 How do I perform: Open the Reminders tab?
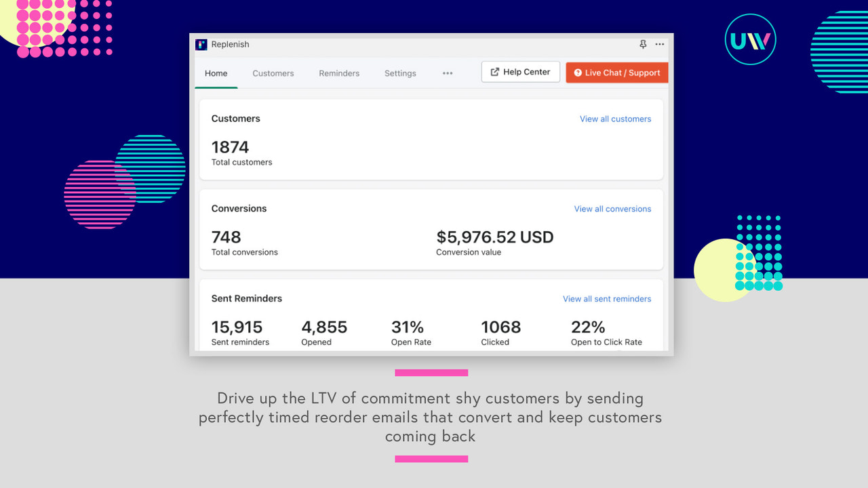[339, 73]
